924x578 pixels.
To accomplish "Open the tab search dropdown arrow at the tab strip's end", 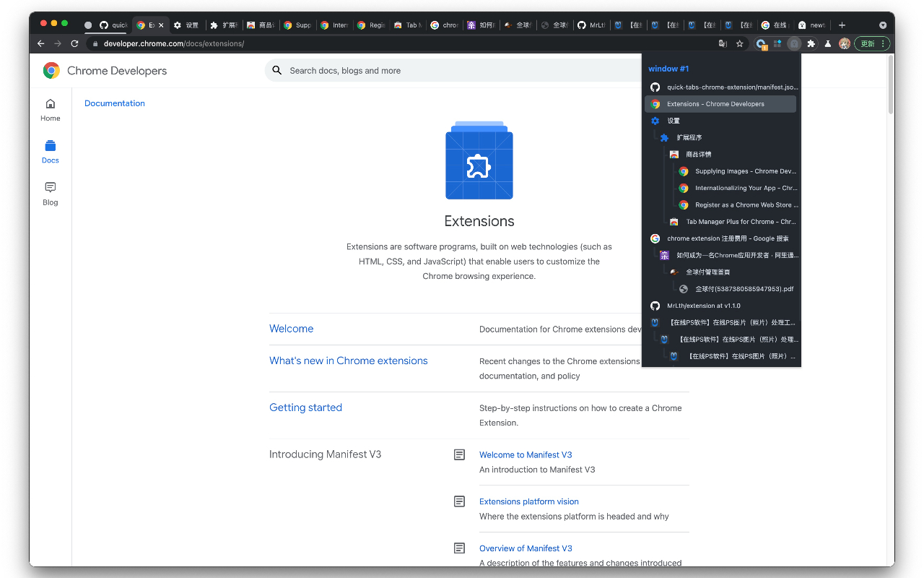I will [883, 25].
